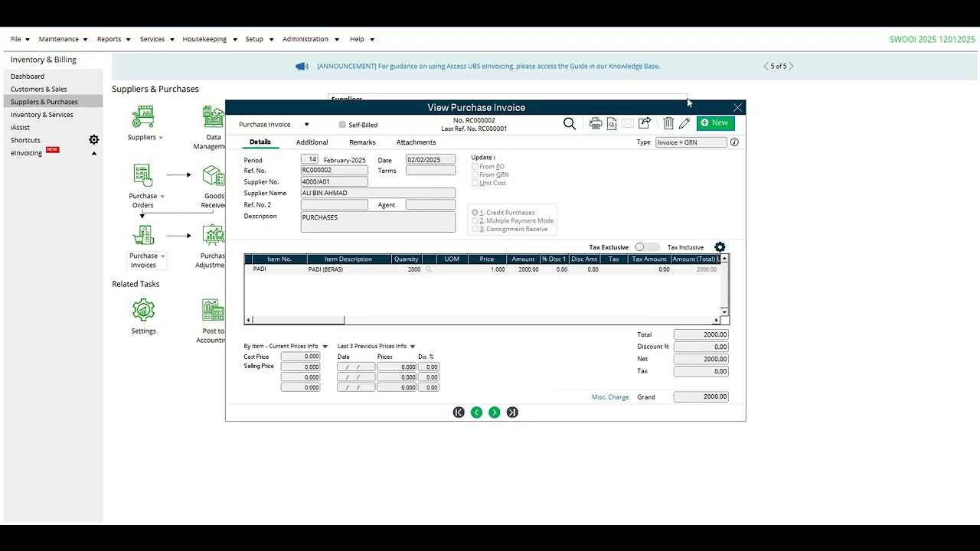
Task: Click the Misc. Charge link
Action: coord(610,397)
